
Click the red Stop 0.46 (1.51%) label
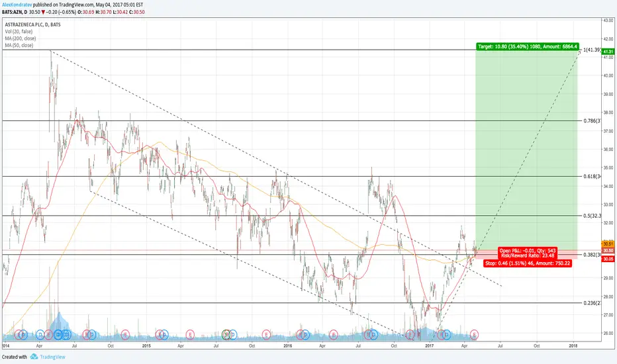click(527, 263)
